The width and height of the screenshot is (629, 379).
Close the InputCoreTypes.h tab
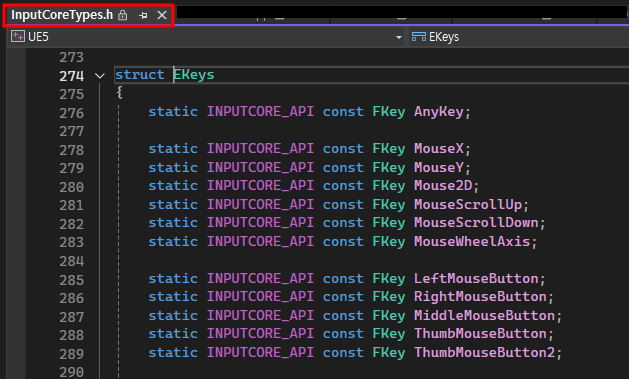pyautogui.click(x=162, y=15)
